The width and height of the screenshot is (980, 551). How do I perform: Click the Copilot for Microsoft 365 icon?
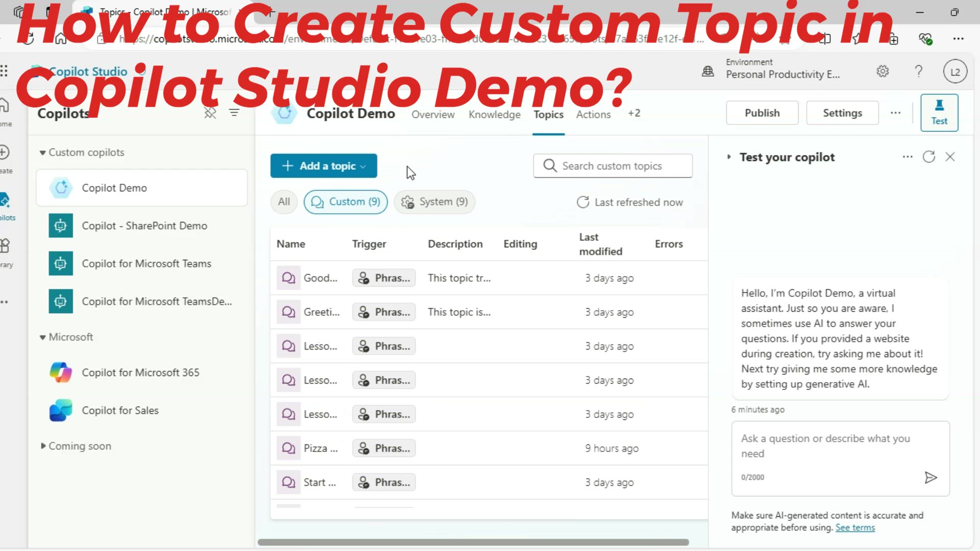coord(61,372)
